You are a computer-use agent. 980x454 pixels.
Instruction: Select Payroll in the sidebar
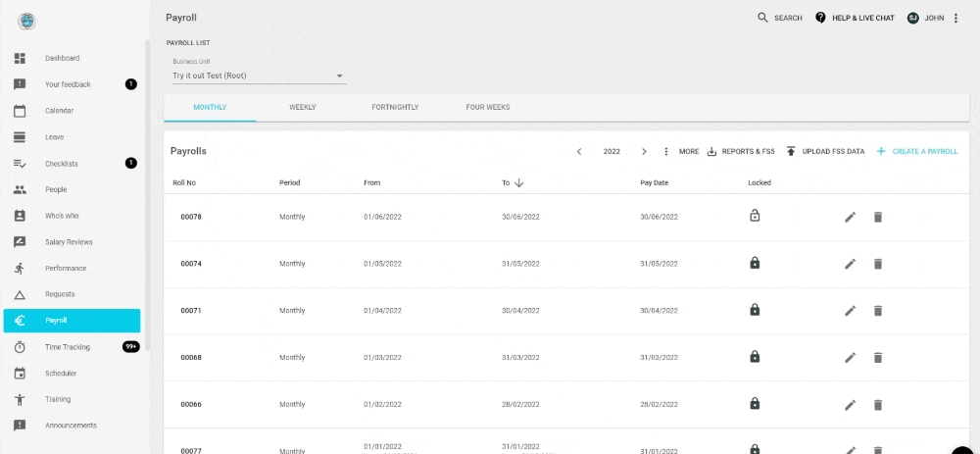(x=72, y=321)
